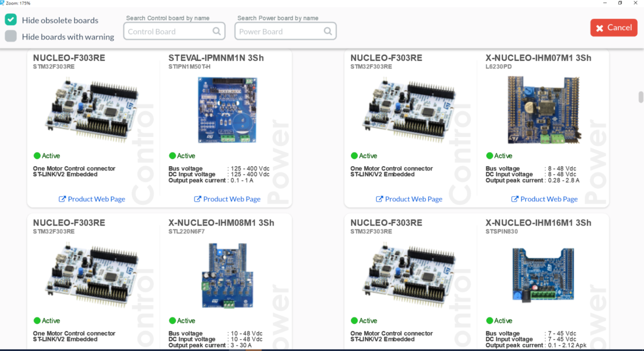644x351 pixels.
Task: Select the X-NUCLEO-IHM08M1 3Sh board image
Action: [x=227, y=276]
